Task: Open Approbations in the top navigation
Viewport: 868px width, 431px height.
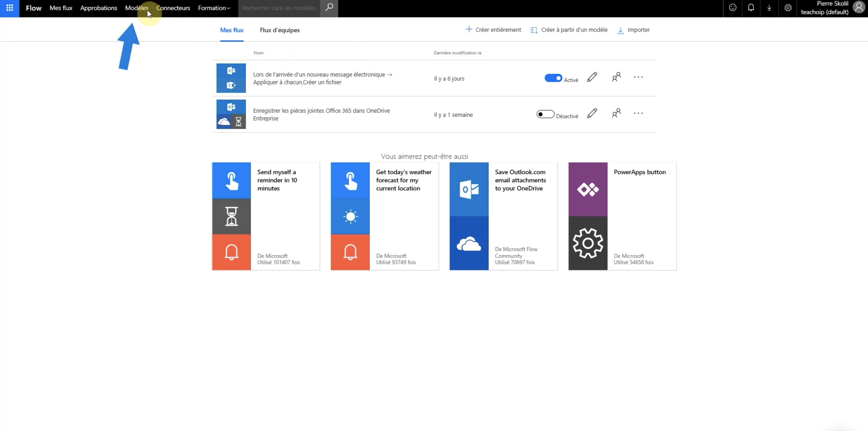Action: tap(99, 8)
